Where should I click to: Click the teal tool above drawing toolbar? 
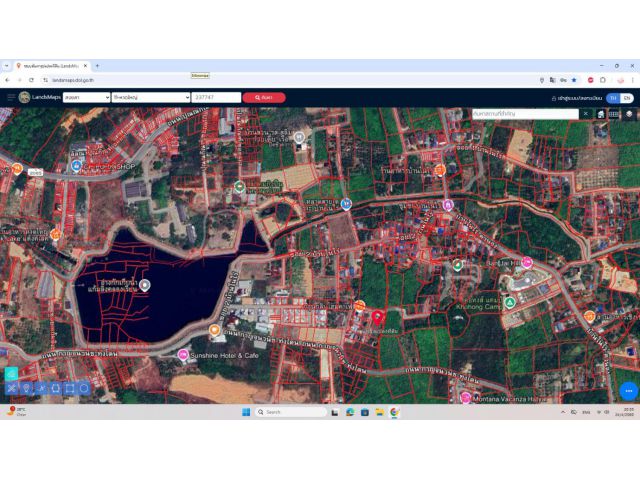[x=11, y=373]
